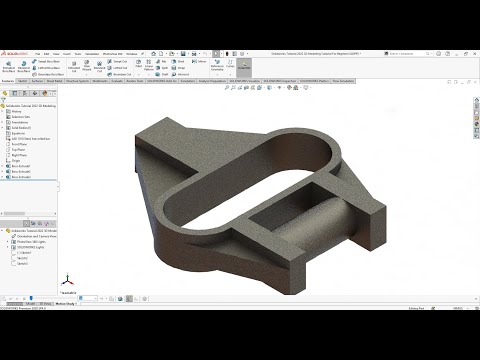Screen dimensions: 480x360
Task: Switch to the PropertyManager tab icon
Action: pos(15,93)
